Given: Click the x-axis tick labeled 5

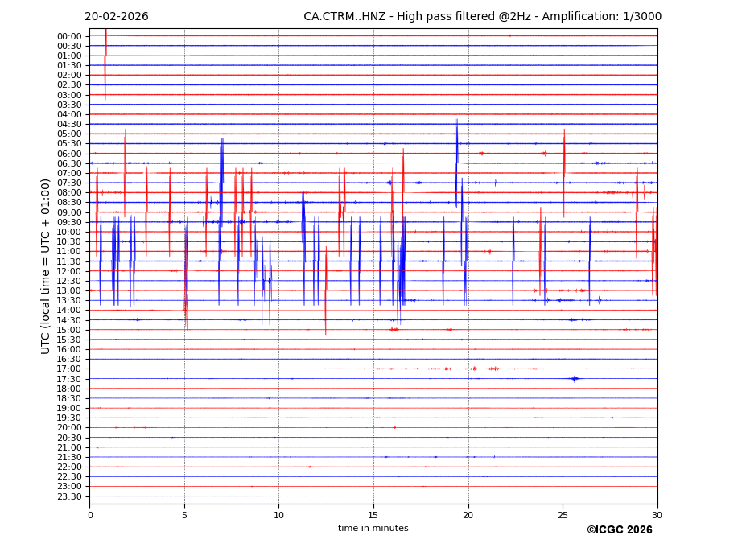Looking at the screenshot, I should point(184,515).
